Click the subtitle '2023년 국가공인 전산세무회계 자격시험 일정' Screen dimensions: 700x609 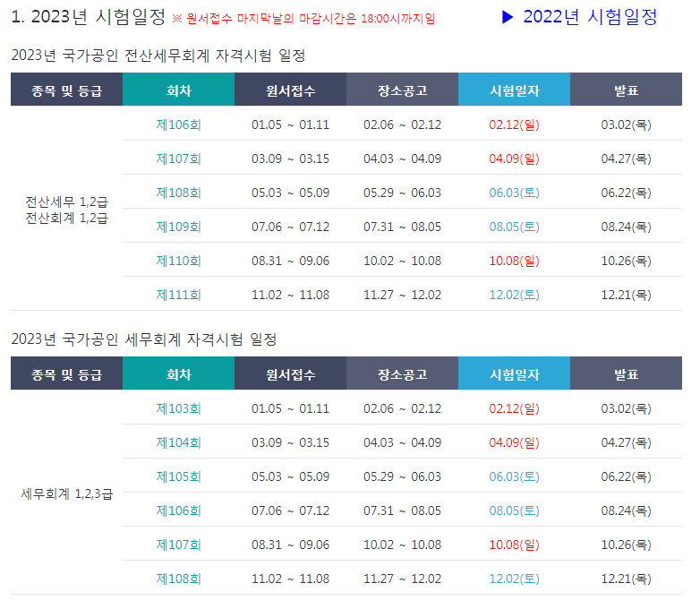pos(158,56)
